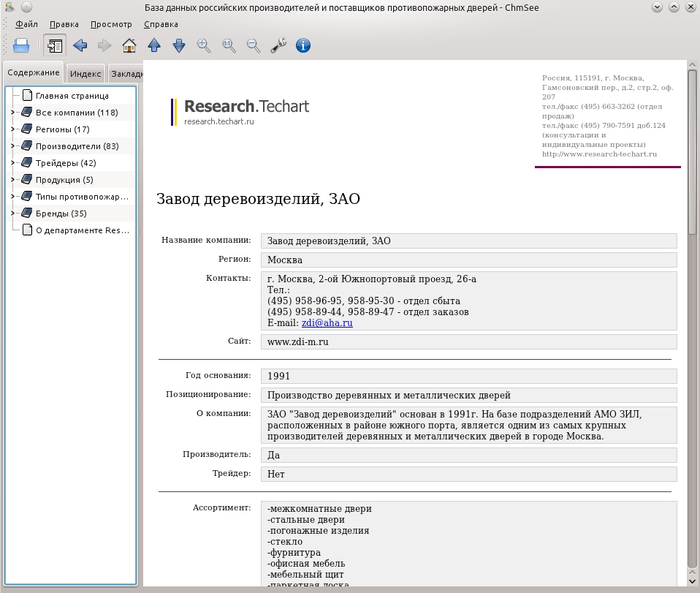Show About info via blue i icon
Screen dimensions: 700x593
pyautogui.click(x=303, y=45)
